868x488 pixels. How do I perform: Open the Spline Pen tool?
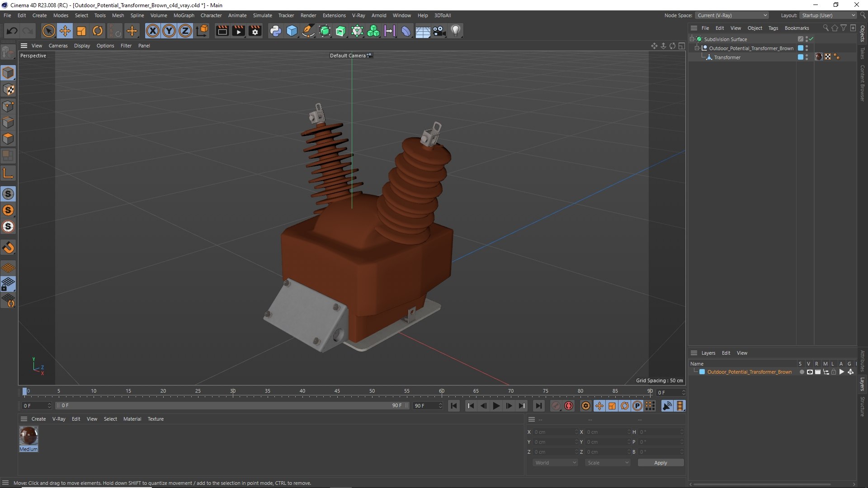(x=308, y=31)
